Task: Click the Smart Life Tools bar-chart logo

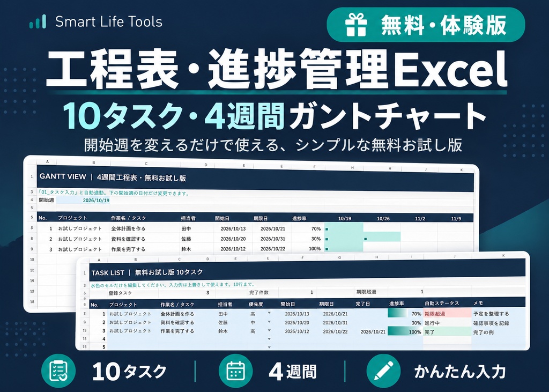Action: pos(38,21)
